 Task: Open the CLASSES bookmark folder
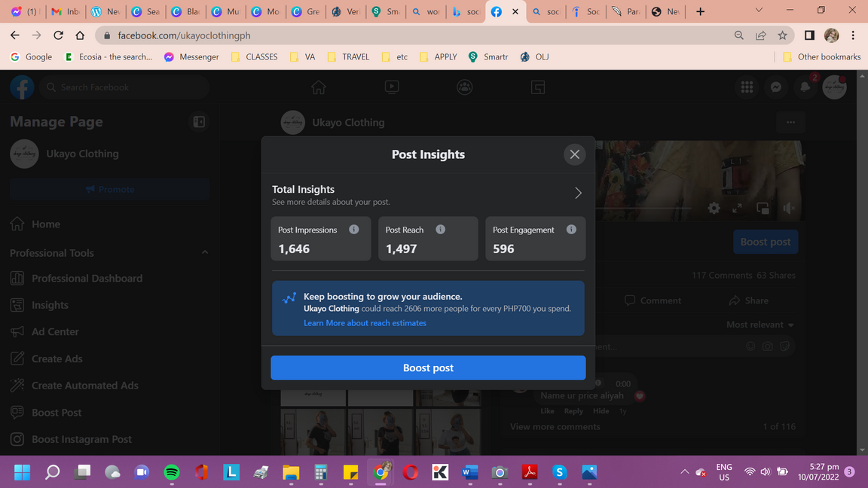pos(254,56)
